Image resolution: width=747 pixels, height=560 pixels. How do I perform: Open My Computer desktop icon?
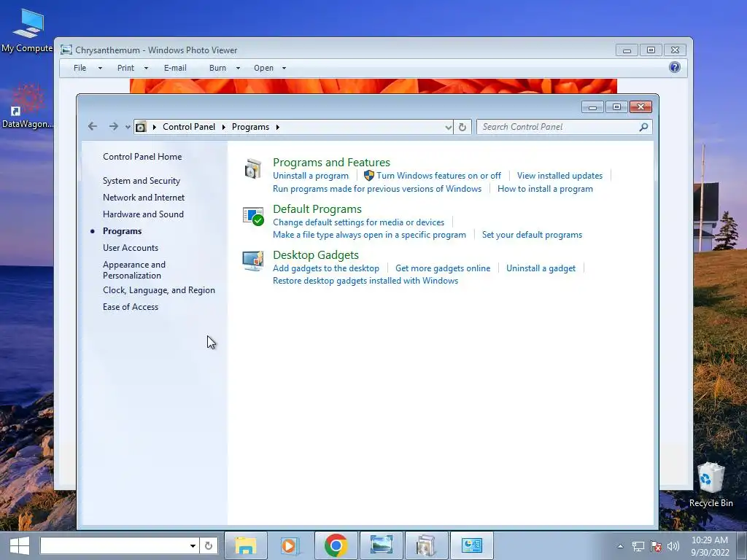[x=27, y=31]
